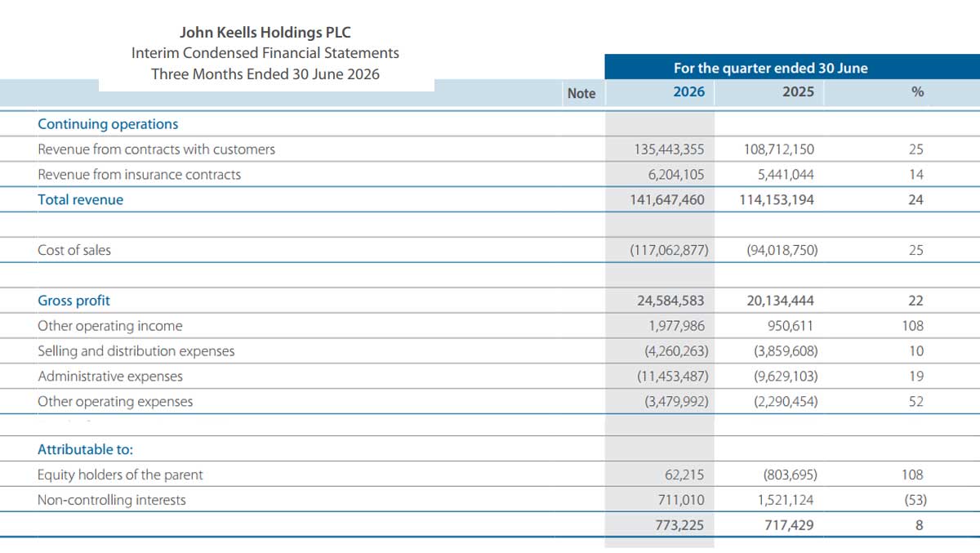
Task: Click value (94,018,750)
Action: click(x=782, y=251)
